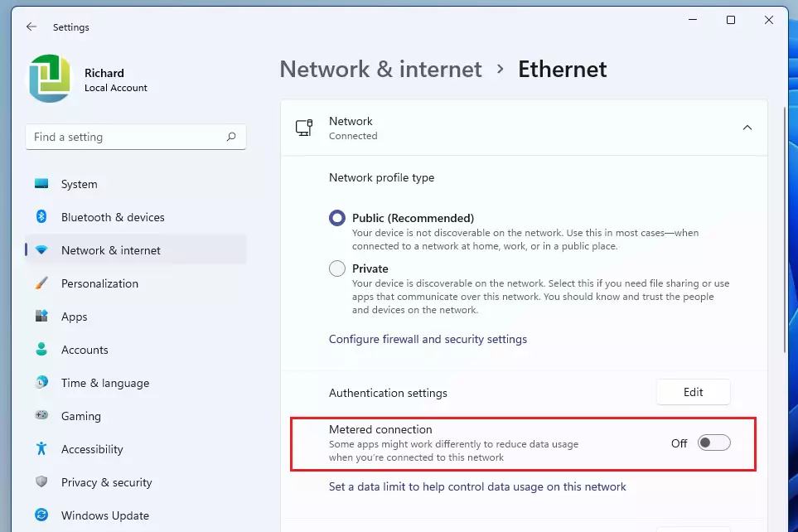
Task: Open Gaming settings from the sidebar
Action: coord(80,416)
